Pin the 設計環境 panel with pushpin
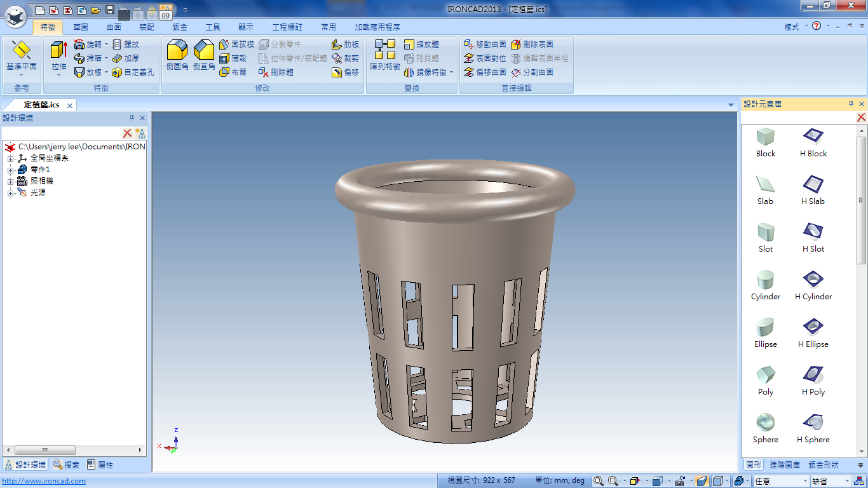 132,118
